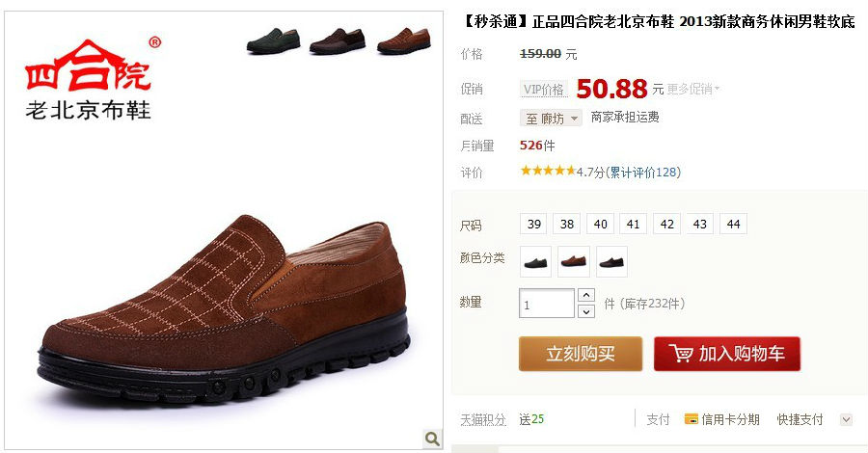Select shoe size 44
868x453 pixels.
(x=734, y=224)
